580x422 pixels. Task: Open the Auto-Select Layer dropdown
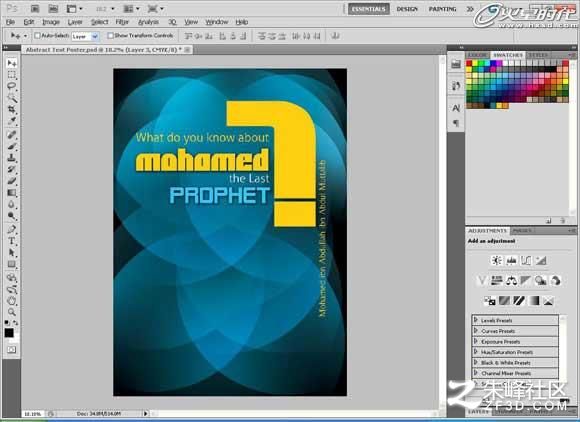click(x=85, y=36)
